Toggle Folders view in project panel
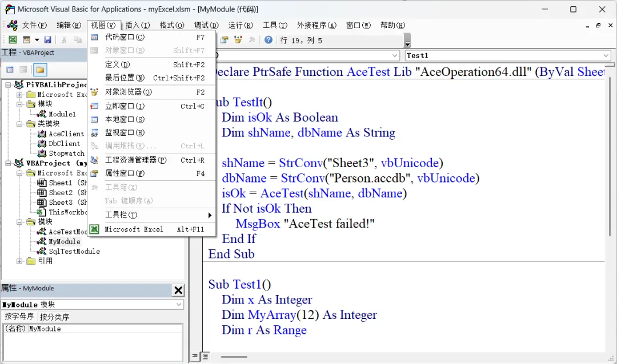The height and width of the screenshot is (364, 617). (x=40, y=70)
